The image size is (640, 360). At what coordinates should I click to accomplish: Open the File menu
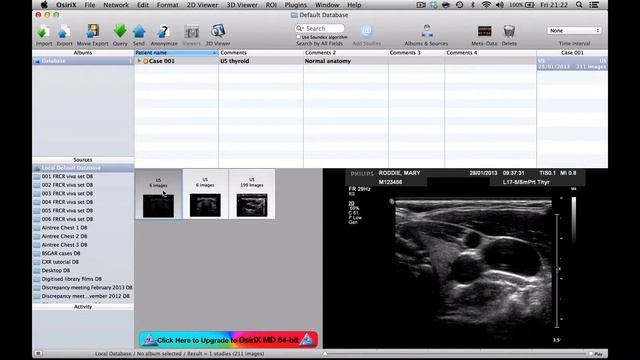pos(89,5)
